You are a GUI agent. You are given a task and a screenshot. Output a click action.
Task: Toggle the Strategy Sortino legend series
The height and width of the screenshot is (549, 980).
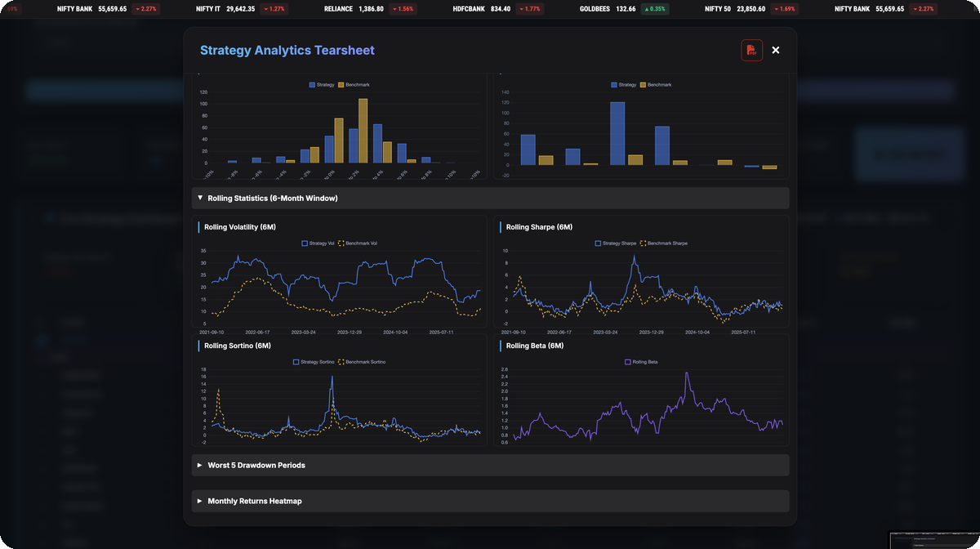314,362
